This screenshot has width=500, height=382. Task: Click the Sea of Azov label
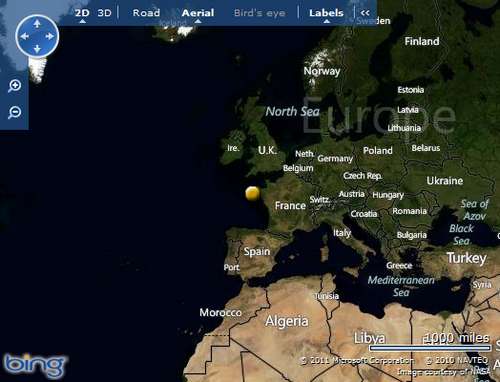[475, 210]
